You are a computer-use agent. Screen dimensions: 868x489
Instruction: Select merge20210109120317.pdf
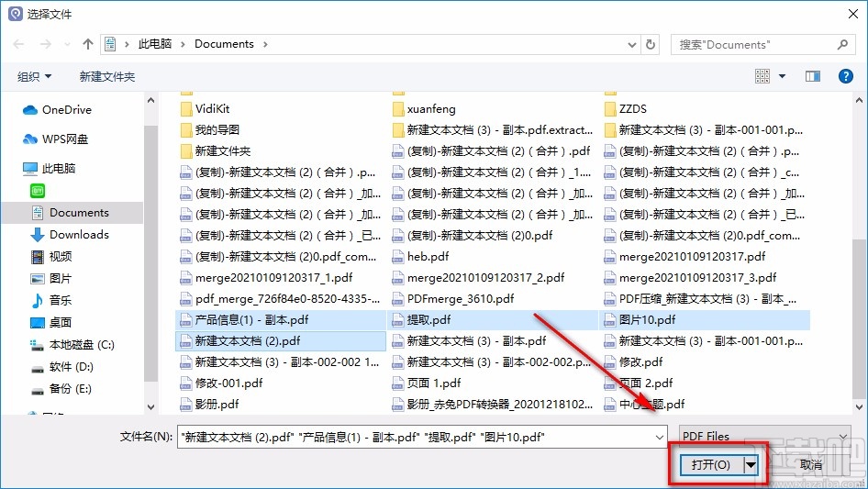[684, 256]
